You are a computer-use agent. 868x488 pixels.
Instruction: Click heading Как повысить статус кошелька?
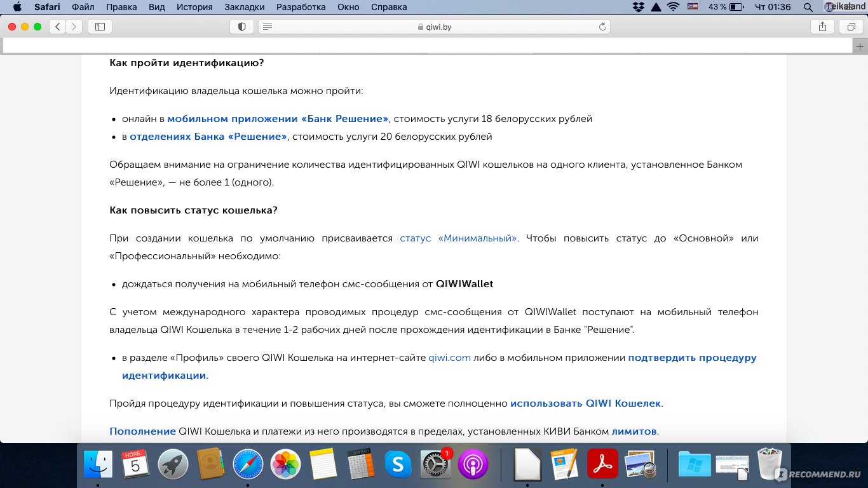point(193,210)
